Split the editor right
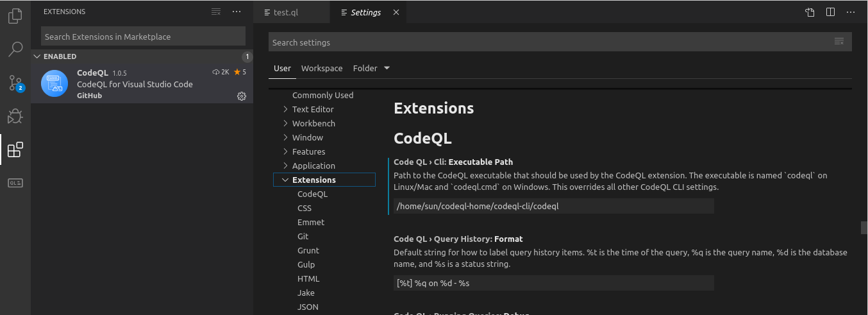 (x=830, y=12)
